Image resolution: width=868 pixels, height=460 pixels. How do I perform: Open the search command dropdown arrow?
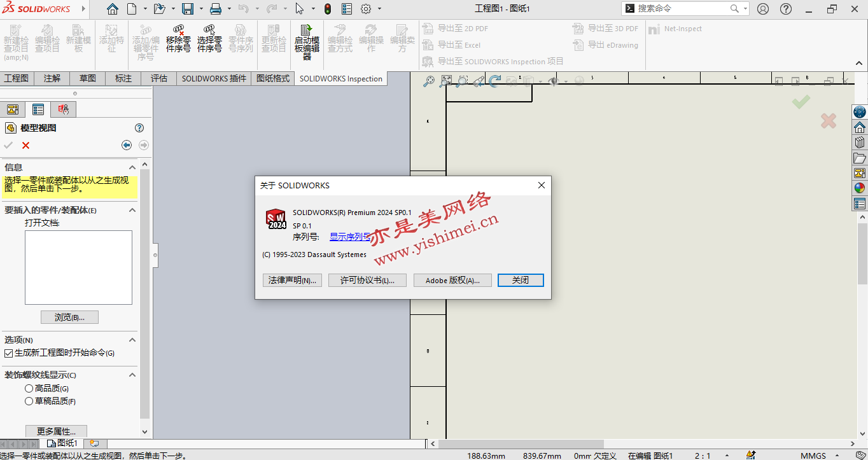tap(745, 9)
